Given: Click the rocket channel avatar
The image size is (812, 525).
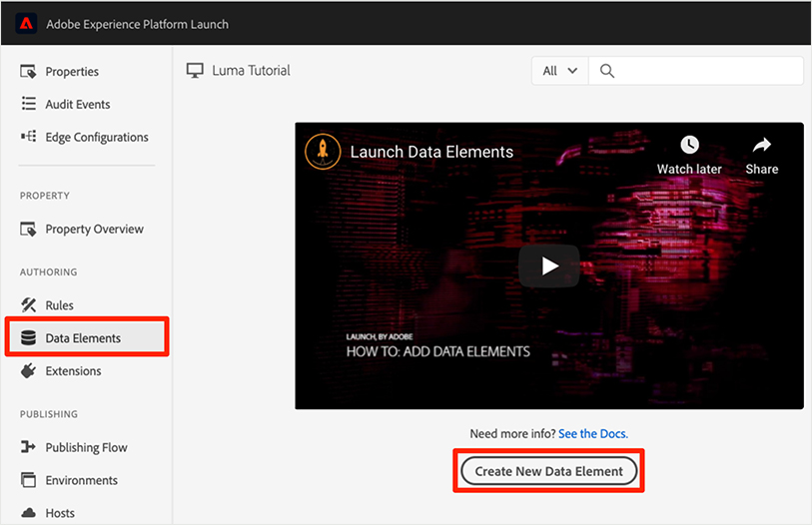Looking at the screenshot, I should pyautogui.click(x=323, y=151).
